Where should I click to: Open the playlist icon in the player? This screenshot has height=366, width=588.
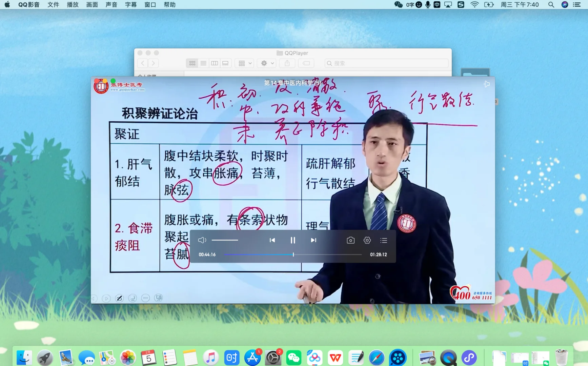383,240
